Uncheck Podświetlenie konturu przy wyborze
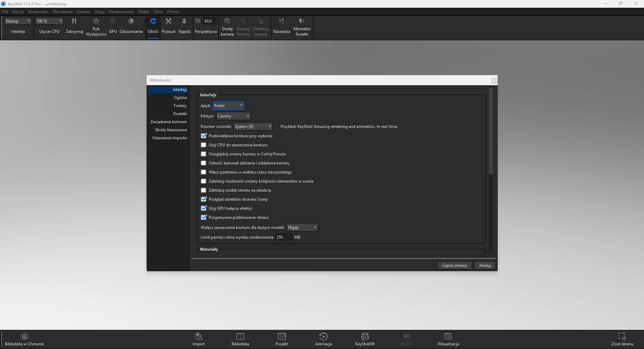Image resolution: width=644 pixels, height=349 pixels. click(203, 136)
